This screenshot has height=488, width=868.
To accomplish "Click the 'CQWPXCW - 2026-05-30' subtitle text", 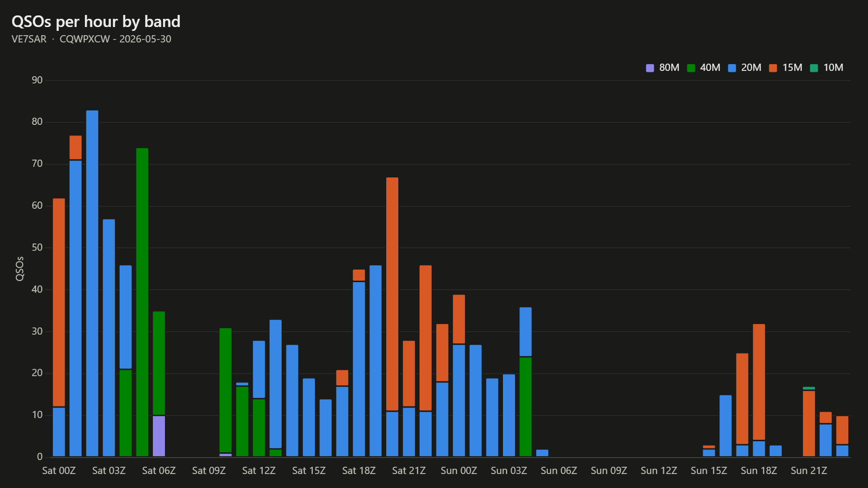I will pyautogui.click(x=115, y=39).
